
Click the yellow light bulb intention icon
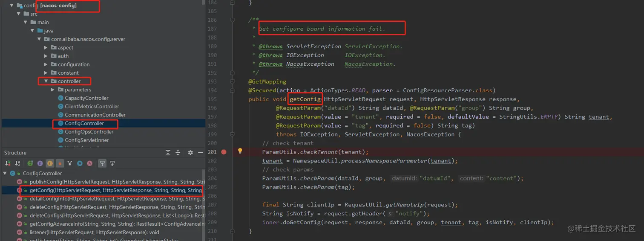240,151
